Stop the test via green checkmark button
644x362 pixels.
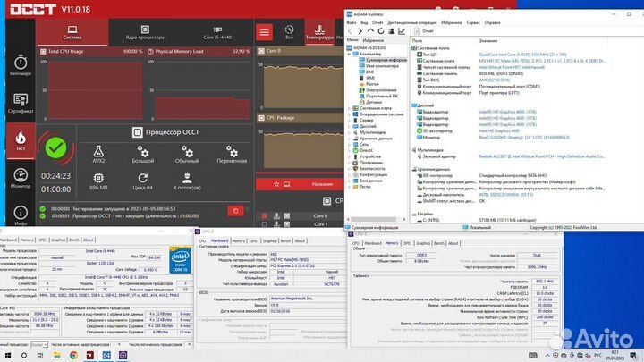pyautogui.click(x=55, y=147)
